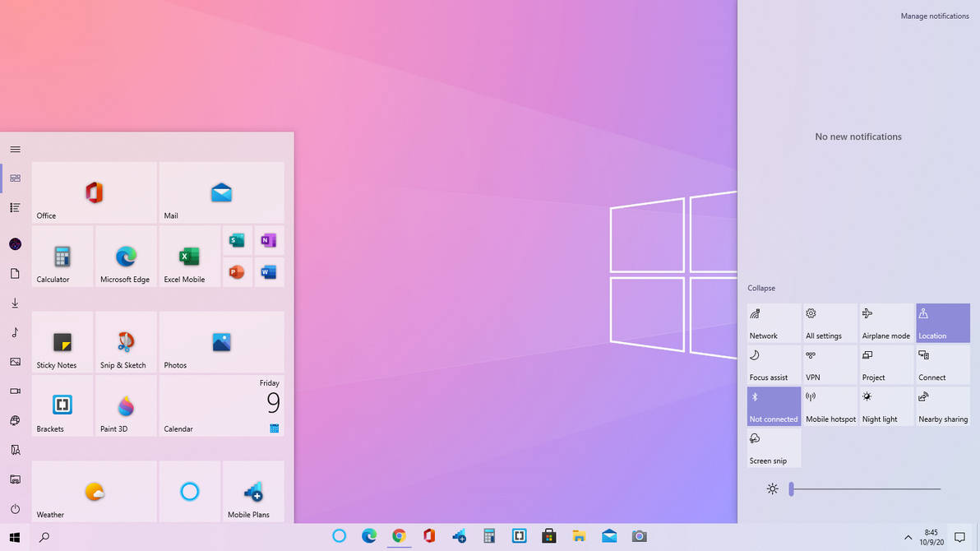The height and width of the screenshot is (551, 980).
Task: Collapse the quick actions panel
Action: [x=761, y=289]
